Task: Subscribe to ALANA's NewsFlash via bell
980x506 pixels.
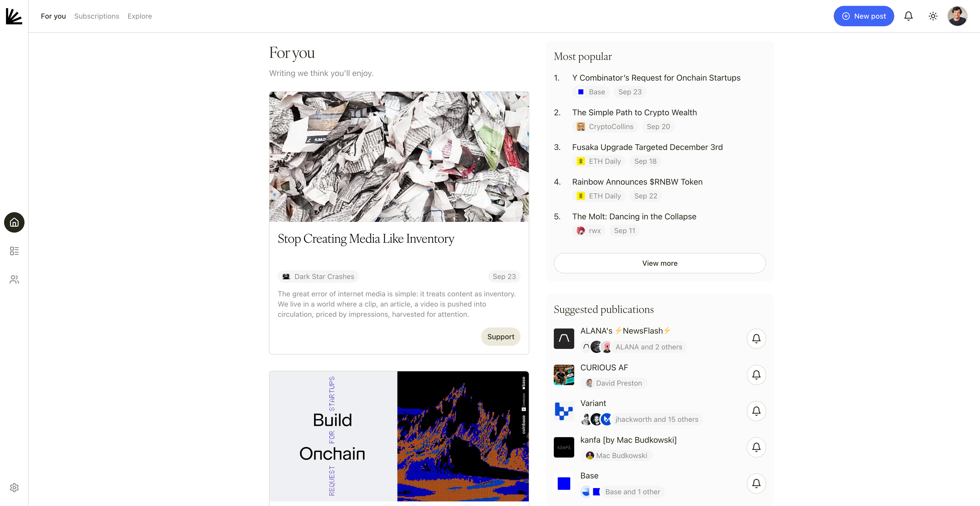Action: 756,338
